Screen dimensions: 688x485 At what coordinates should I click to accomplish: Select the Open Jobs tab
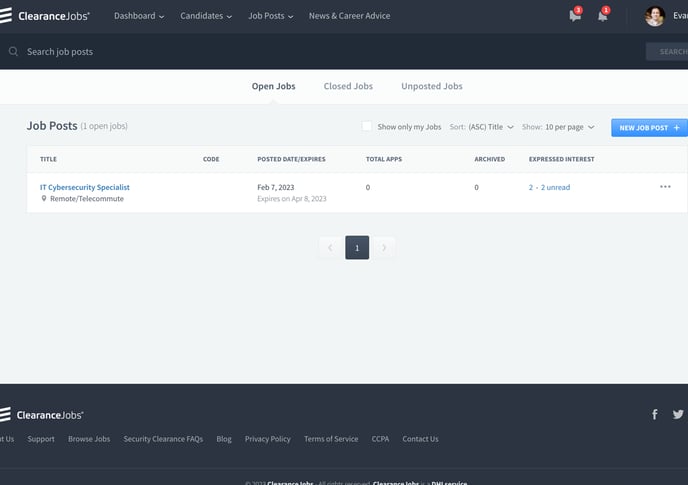[x=273, y=86]
